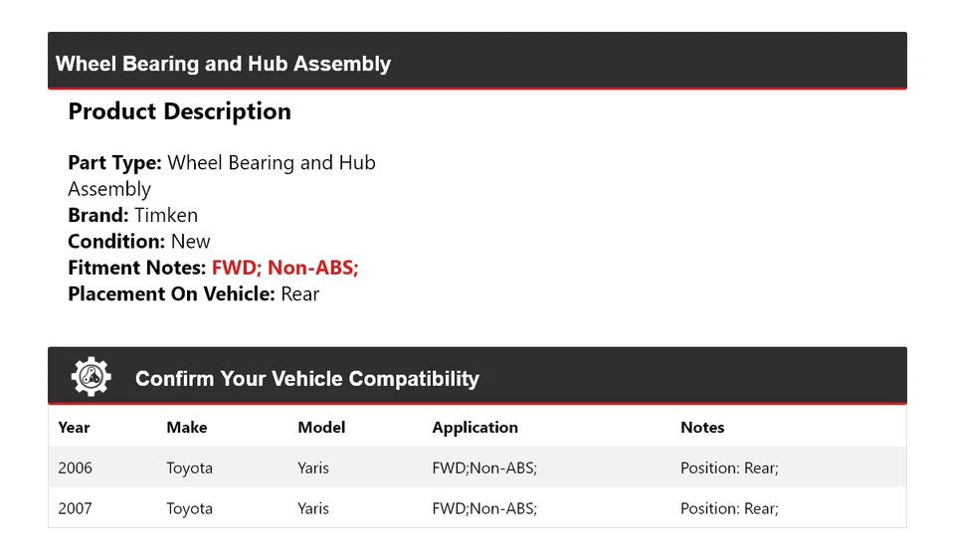This screenshot has height=560, width=955.
Task: Click Toyota in the 2006 row
Action: (x=189, y=467)
